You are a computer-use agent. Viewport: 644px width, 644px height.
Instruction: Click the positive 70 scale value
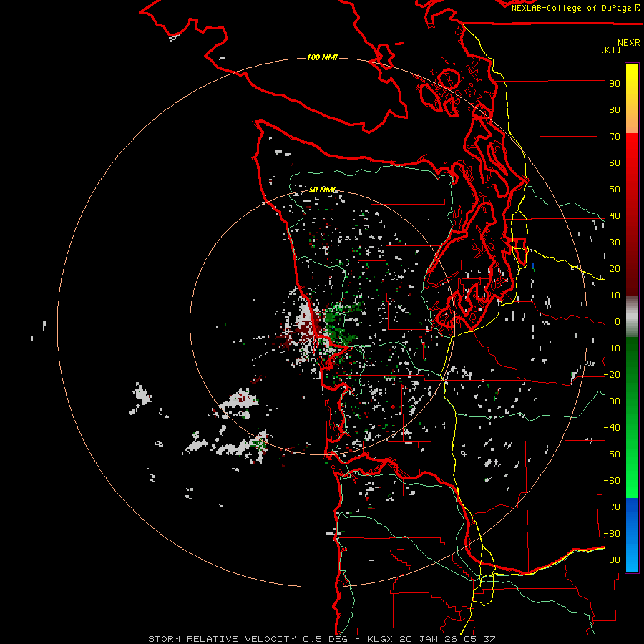[615, 137]
